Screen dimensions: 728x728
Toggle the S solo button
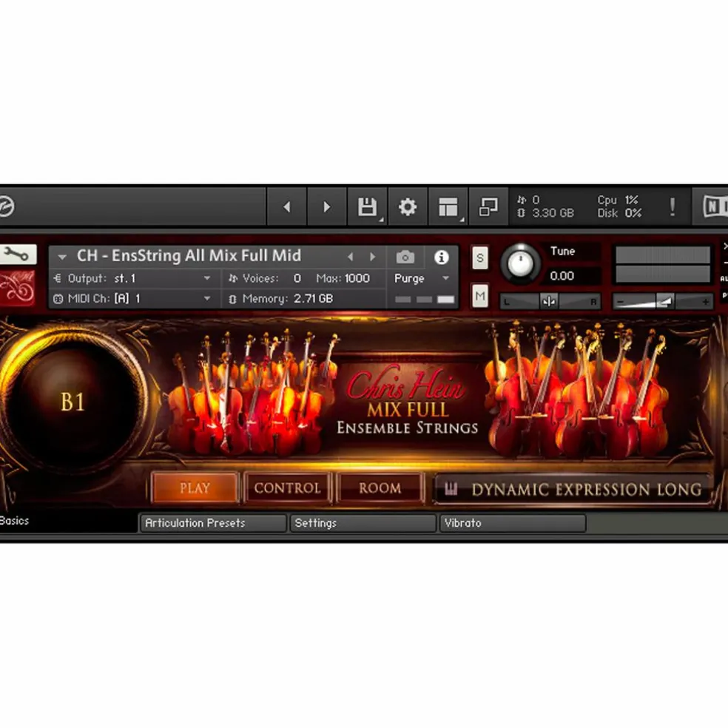480,257
